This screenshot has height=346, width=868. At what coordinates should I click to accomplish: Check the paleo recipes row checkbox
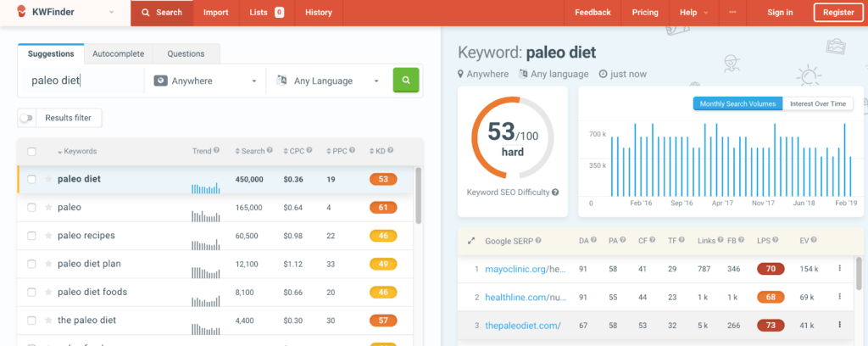coord(31,235)
